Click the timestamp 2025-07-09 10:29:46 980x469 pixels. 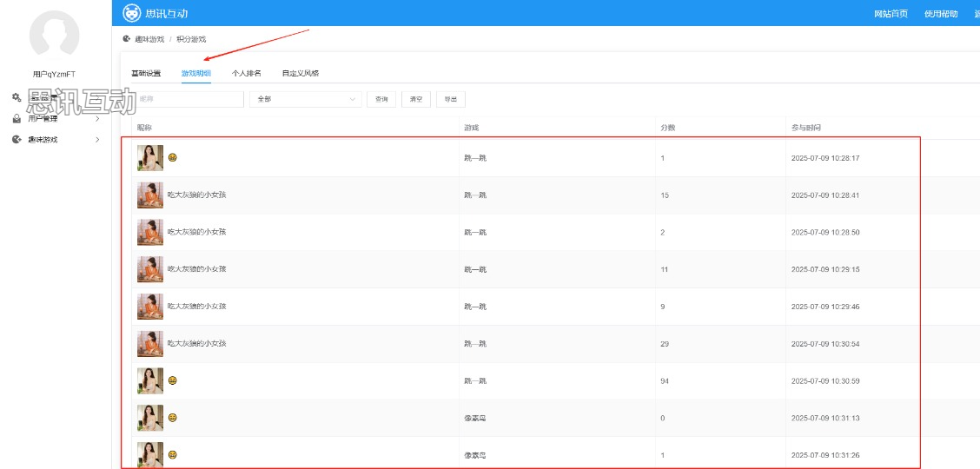(825, 307)
